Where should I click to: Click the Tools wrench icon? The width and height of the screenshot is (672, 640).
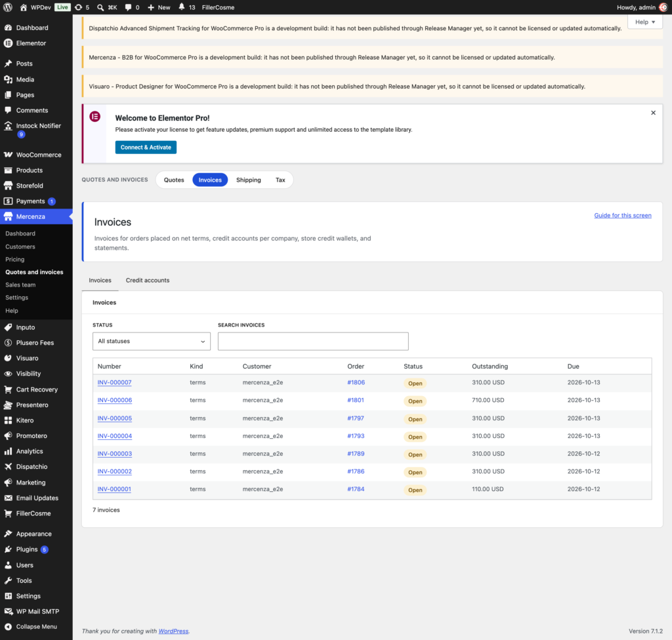click(x=8, y=580)
